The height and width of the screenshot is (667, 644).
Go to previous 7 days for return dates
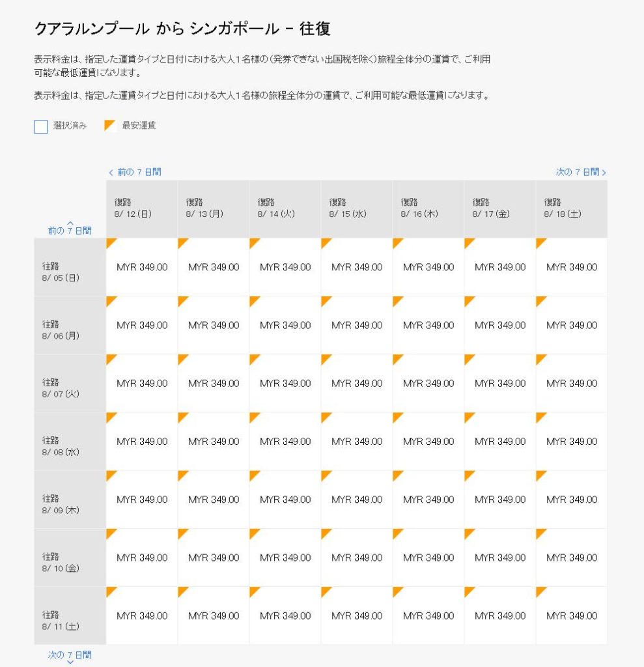pyautogui.click(x=135, y=172)
